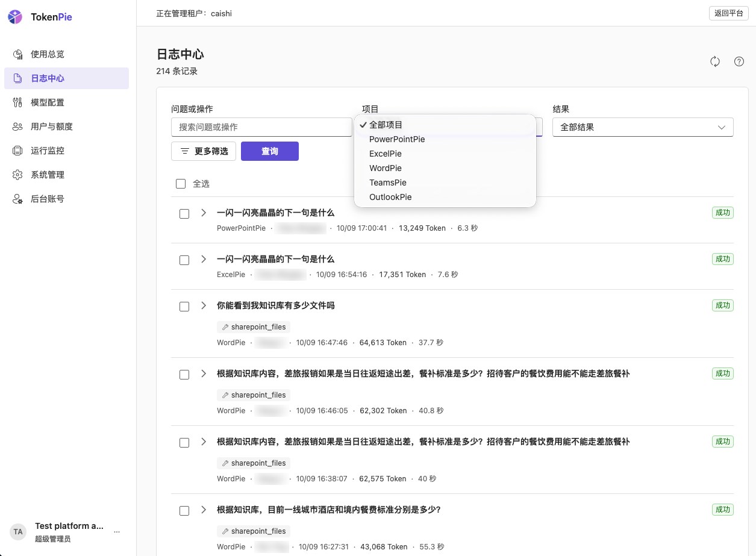
Task: Click the TA user avatar
Action: pyautogui.click(x=18, y=532)
